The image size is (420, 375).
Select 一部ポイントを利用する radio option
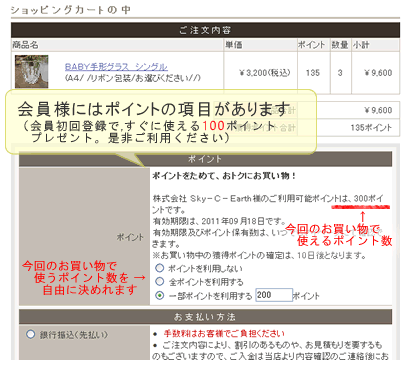point(160,295)
